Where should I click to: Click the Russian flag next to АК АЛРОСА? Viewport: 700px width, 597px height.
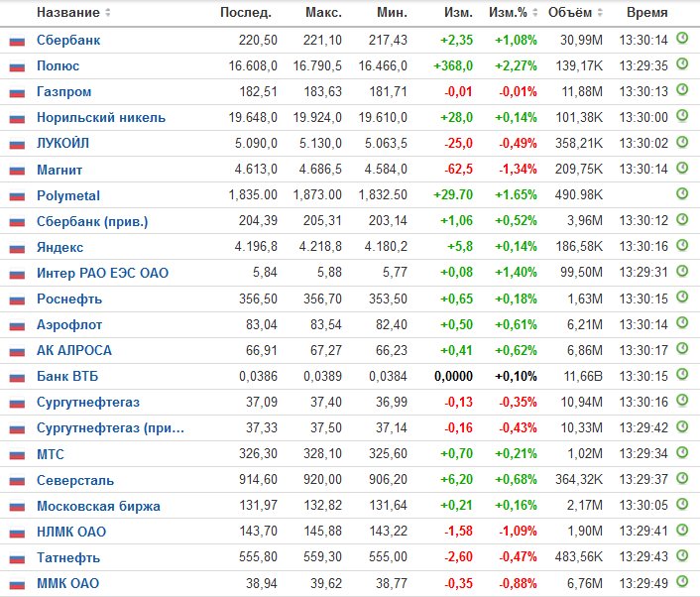pyautogui.click(x=17, y=351)
